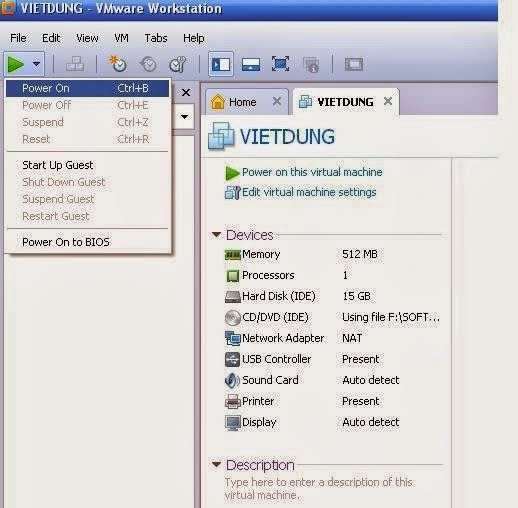Click the Hard Disk (IDE) device icon
The height and width of the screenshot is (508, 518).
233,297
